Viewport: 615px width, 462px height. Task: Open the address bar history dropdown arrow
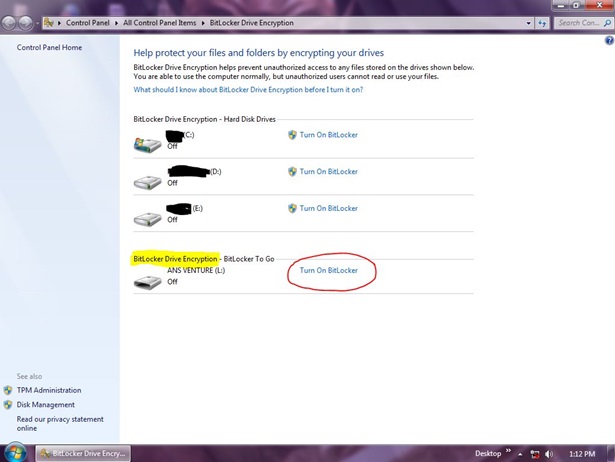(528, 23)
